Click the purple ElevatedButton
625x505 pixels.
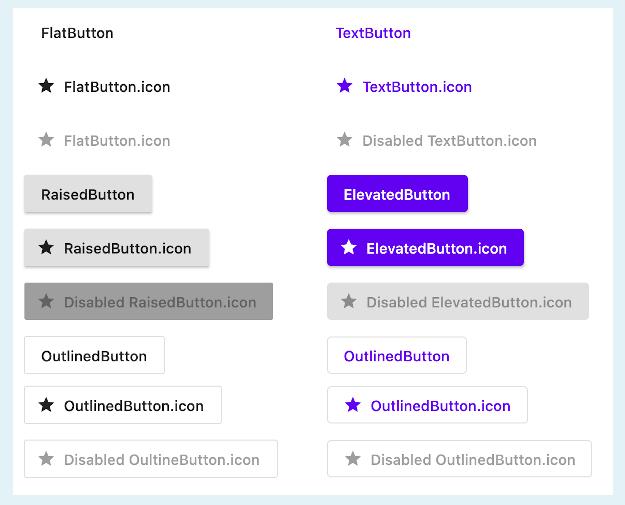[397, 194]
